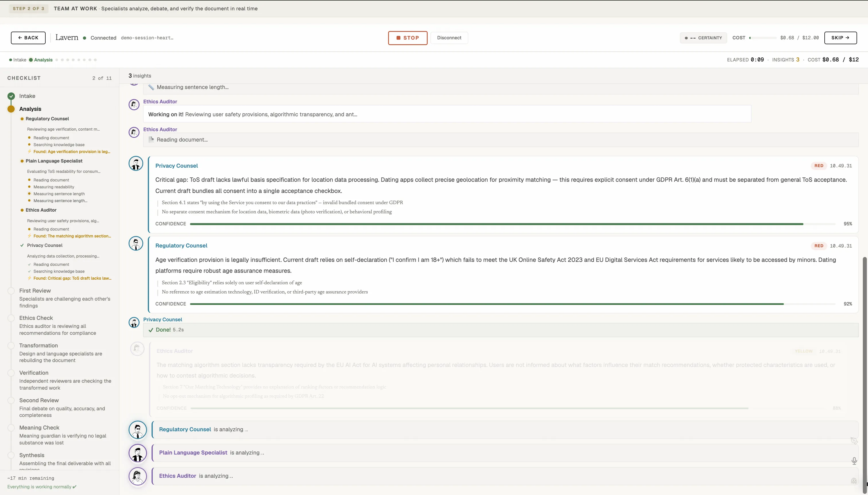Click green completed checkmark next to Intake

pos(11,96)
